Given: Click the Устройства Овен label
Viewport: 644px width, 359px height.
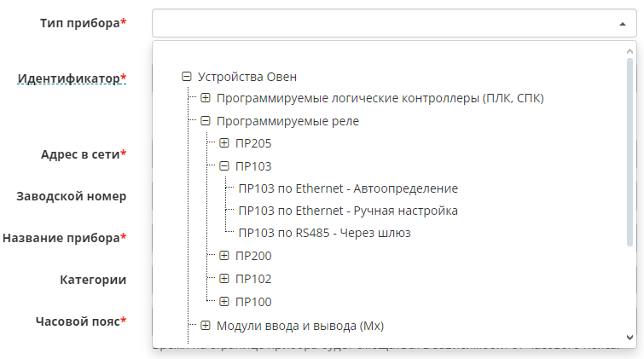Looking at the screenshot, I should click(247, 76).
